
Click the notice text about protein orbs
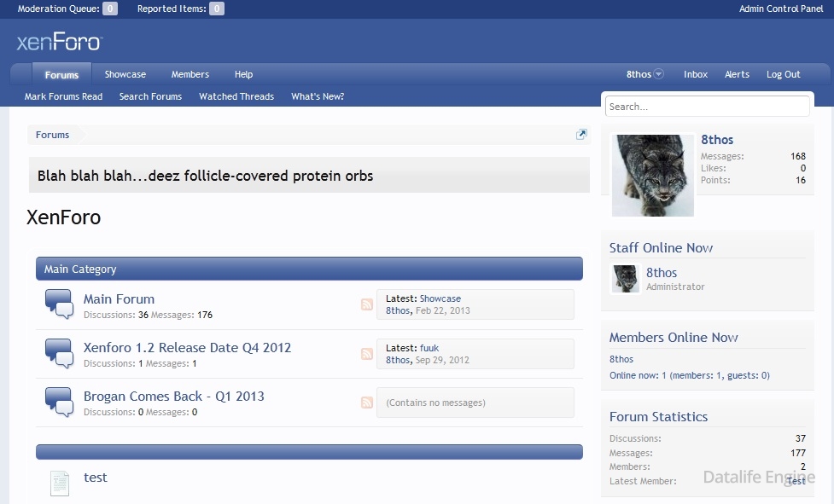(206, 176)
